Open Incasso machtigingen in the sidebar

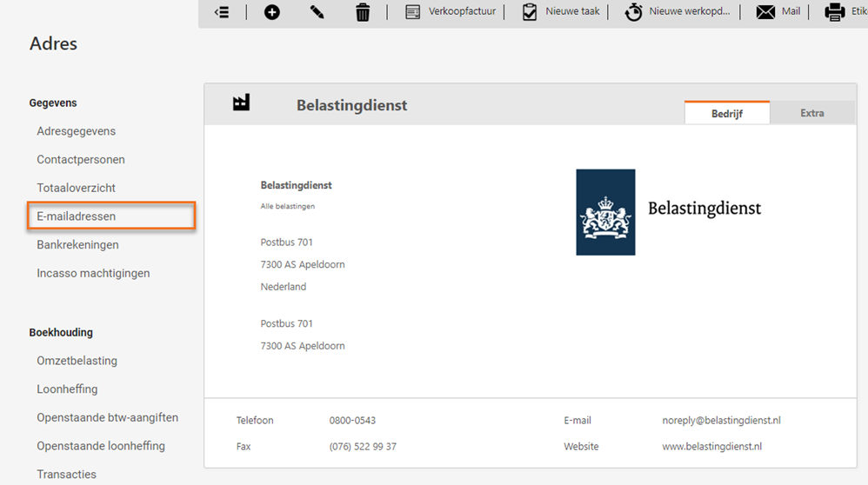tap(94, 273)
